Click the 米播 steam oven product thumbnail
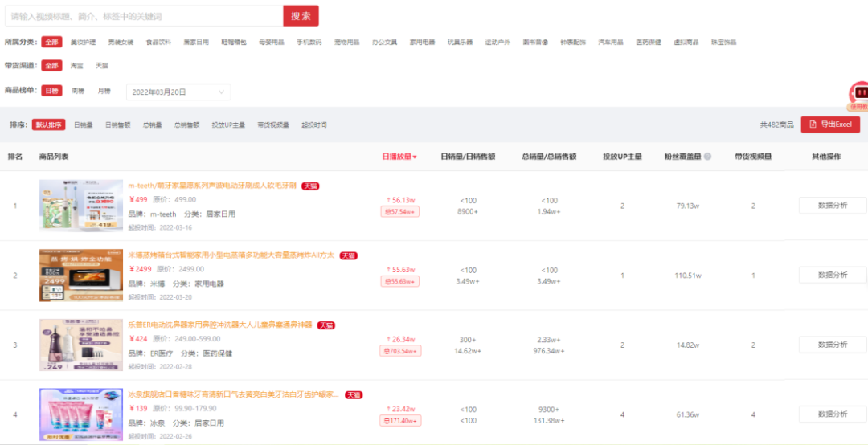 (81, 275)
